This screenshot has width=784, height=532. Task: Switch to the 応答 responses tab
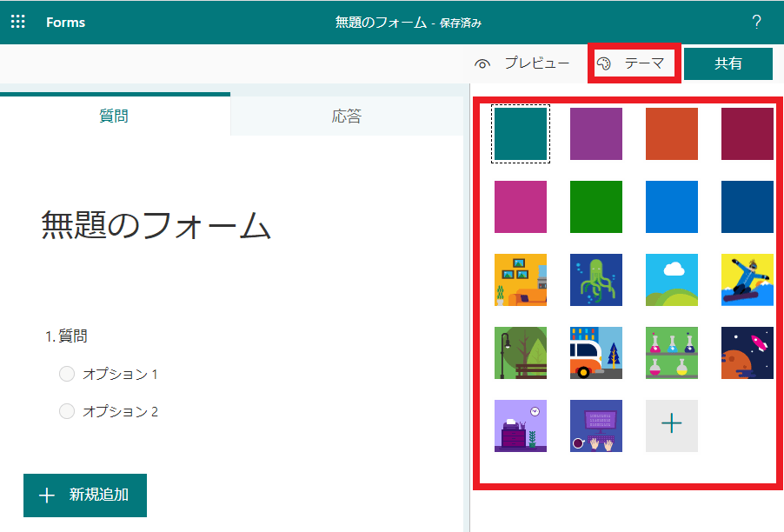click(347, 116)
